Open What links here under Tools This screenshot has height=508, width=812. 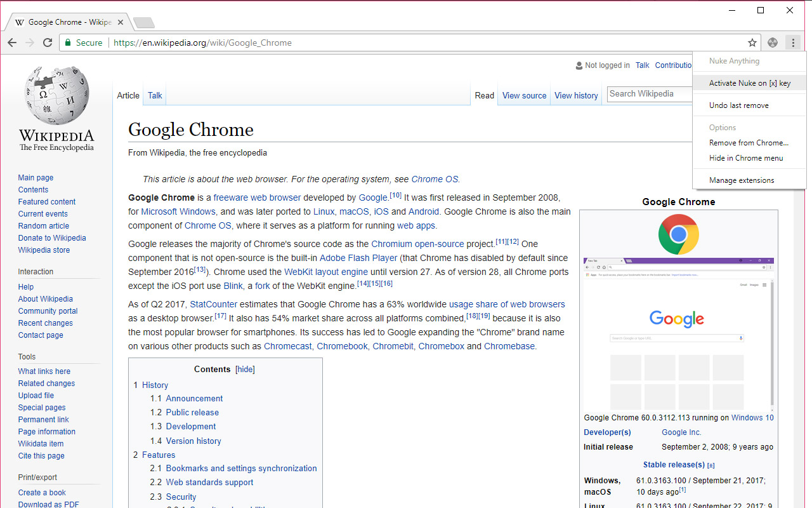pos(44,371)
